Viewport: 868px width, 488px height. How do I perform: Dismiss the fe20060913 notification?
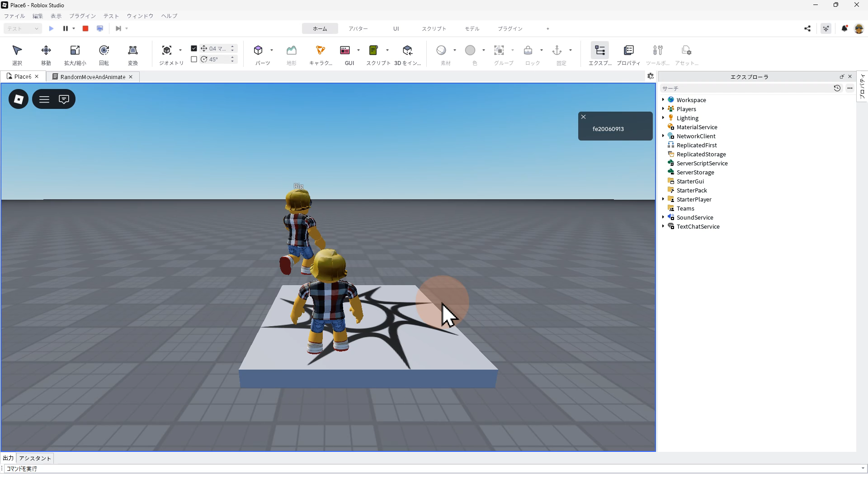pos(583,117)
